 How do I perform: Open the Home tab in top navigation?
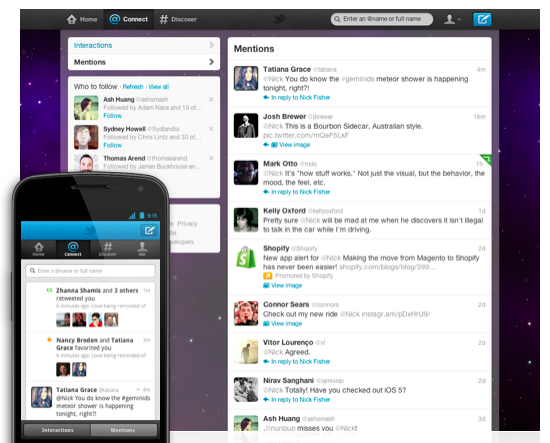(82, 19)
